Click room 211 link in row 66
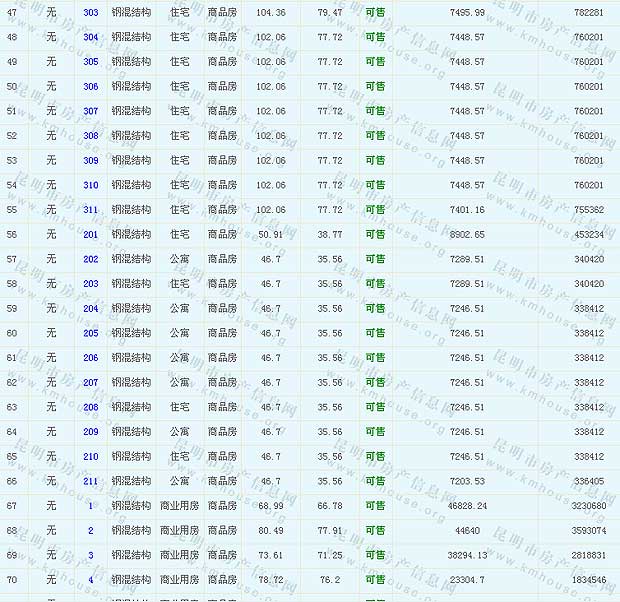The height and width of the screenshot is (602, 620). pos(91,481)
